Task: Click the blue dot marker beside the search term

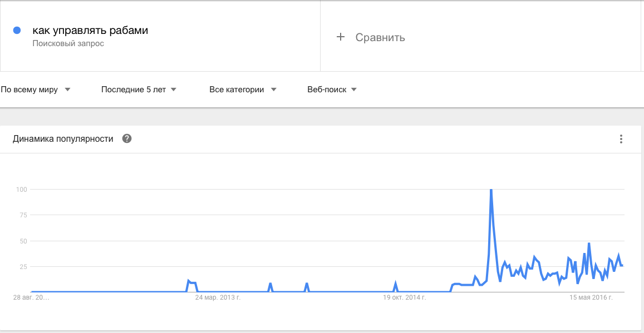Action: [x=16, y=29]
